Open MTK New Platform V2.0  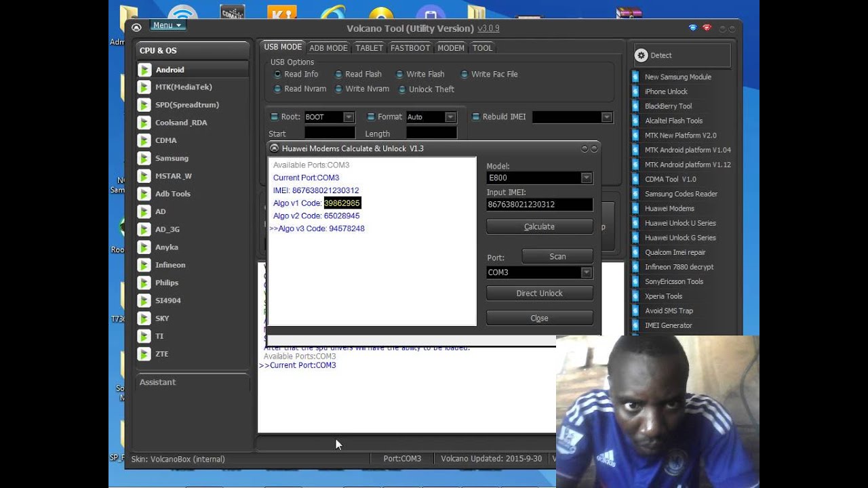682,136
